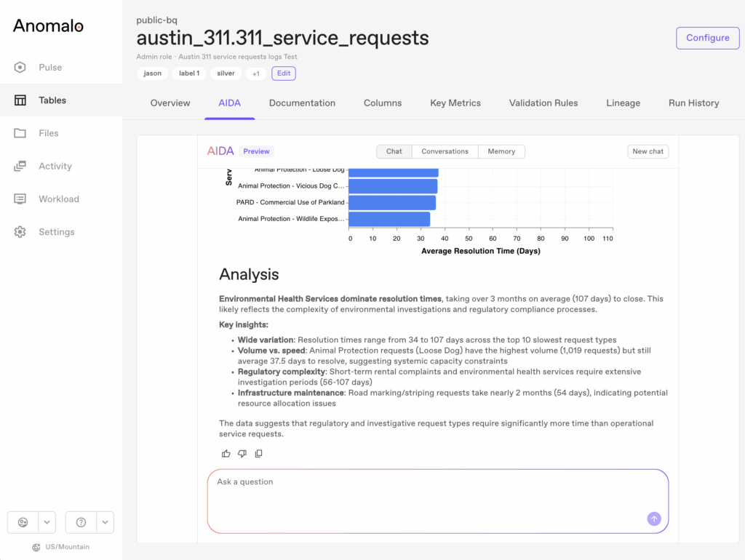Open the Key Metrics tab

coord(455,103)
